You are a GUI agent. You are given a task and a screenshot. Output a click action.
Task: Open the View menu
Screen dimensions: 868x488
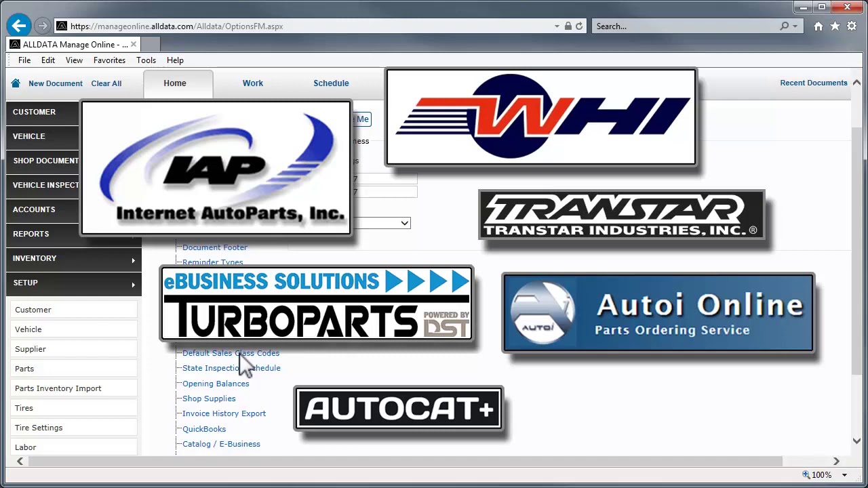pyautogui.click(x=74, y=60)
